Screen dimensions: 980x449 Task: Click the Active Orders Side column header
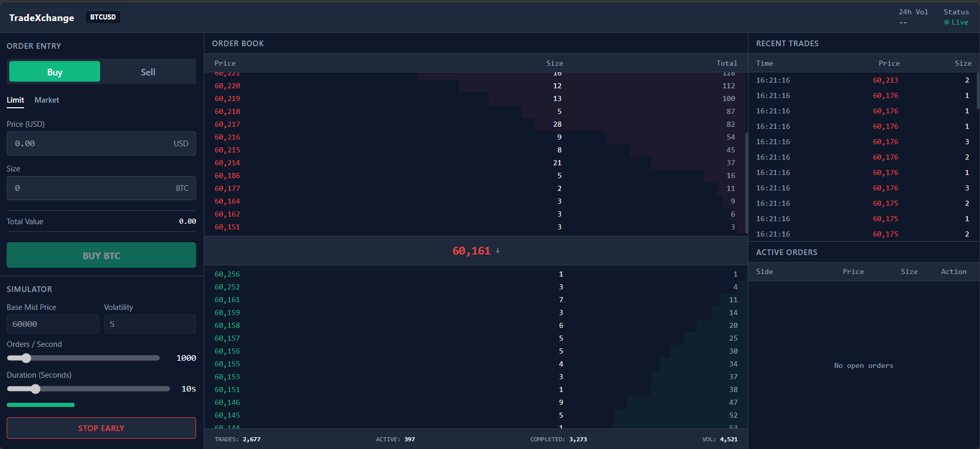[x=764, y=271]
